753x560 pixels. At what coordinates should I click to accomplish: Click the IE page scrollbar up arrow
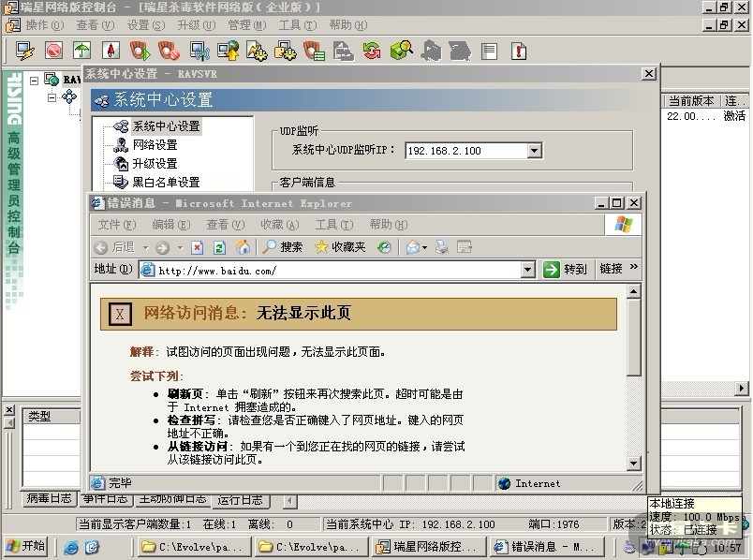(634, 291)
